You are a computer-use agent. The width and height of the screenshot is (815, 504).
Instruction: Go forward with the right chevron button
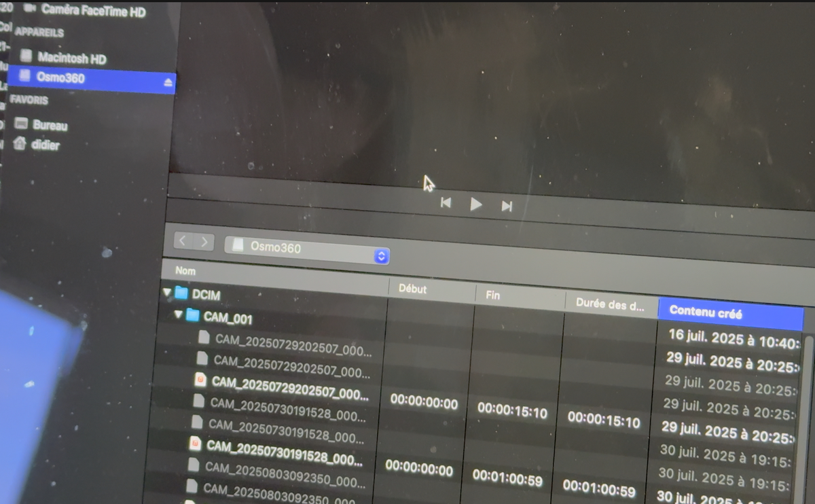pos(204,242)
